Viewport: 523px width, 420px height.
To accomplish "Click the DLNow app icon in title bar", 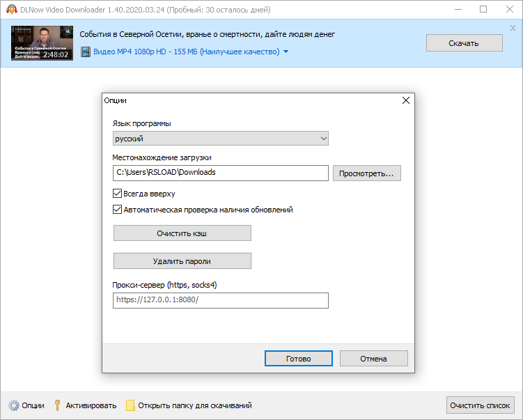I will pos(12,9).
